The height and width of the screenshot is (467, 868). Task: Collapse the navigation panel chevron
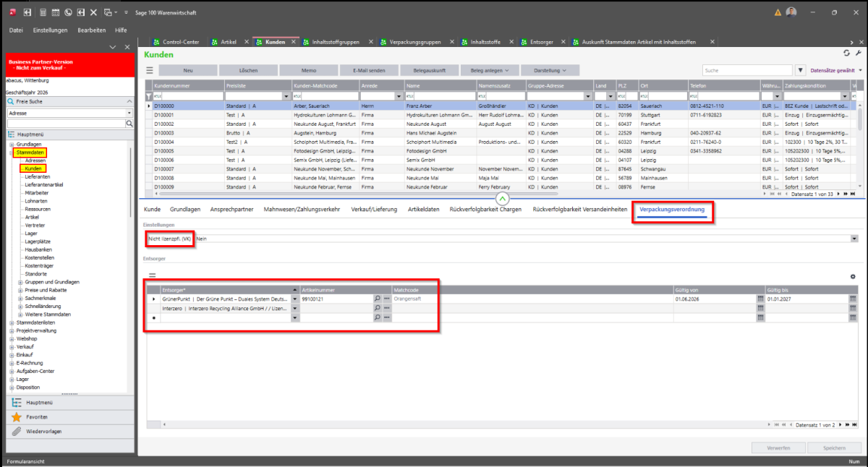coord(113,47)
